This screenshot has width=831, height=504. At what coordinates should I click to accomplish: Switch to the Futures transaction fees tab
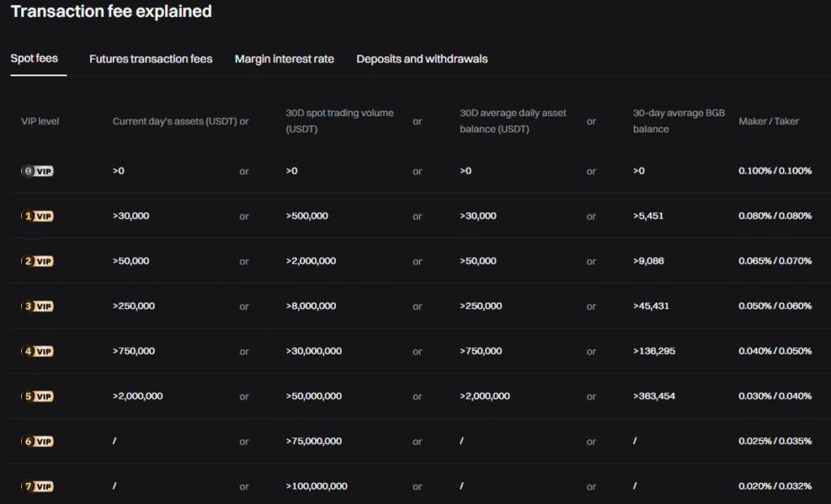coord(150,58)
